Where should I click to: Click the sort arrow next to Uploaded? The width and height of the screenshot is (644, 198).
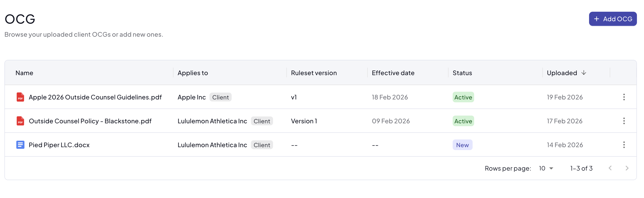(x=584, y=72)
